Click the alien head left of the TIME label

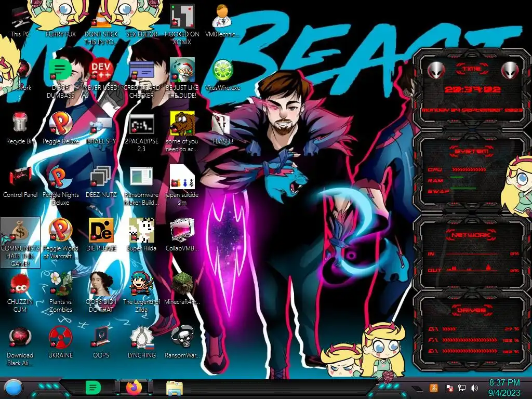click(x=436, y=70)
